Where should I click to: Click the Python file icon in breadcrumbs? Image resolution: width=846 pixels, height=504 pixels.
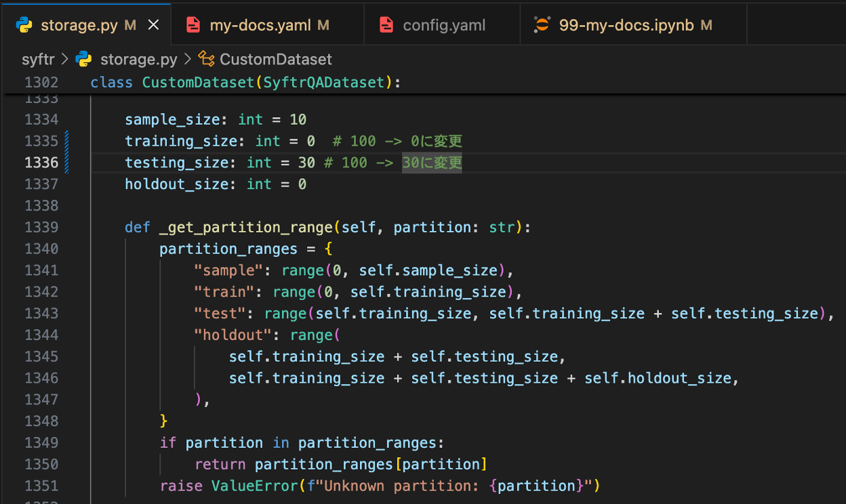(84, 60)
